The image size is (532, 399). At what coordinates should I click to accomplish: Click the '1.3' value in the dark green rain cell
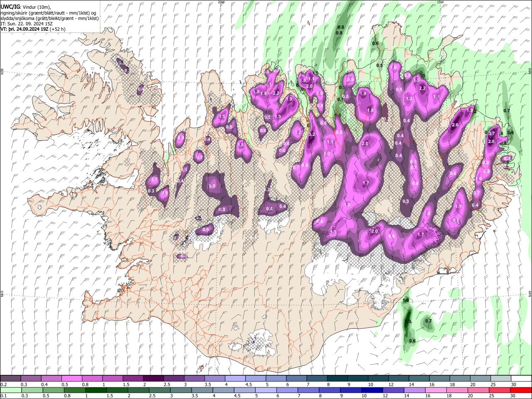(x=408, y=321)
